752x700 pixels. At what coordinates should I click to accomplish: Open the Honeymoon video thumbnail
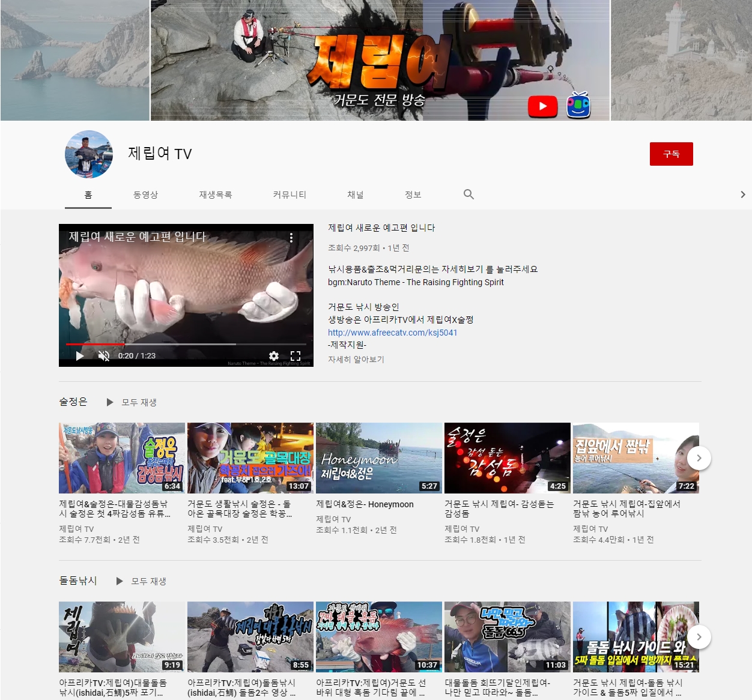pyautogui.click(x=378, y=458)
